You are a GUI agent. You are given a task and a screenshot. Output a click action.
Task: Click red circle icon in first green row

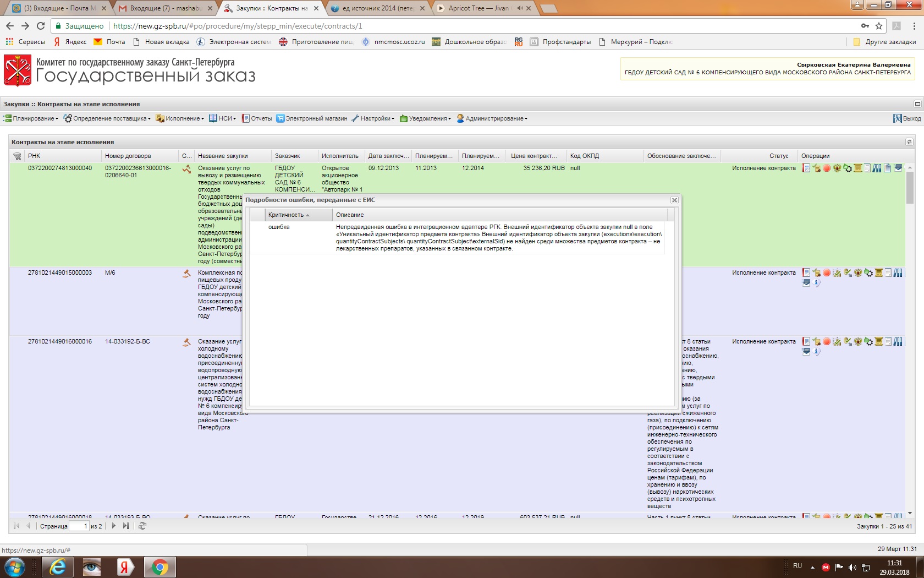[x=827, y=168]
